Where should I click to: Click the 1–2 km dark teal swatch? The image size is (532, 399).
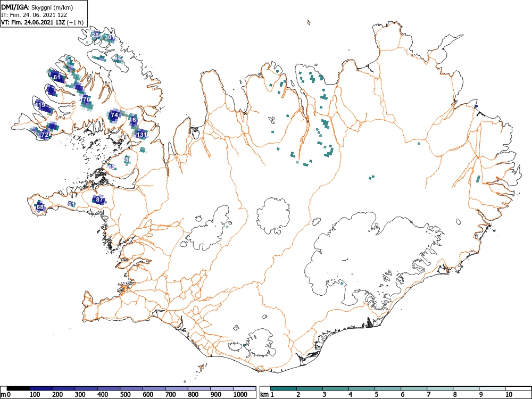click(x=284, y=388)
